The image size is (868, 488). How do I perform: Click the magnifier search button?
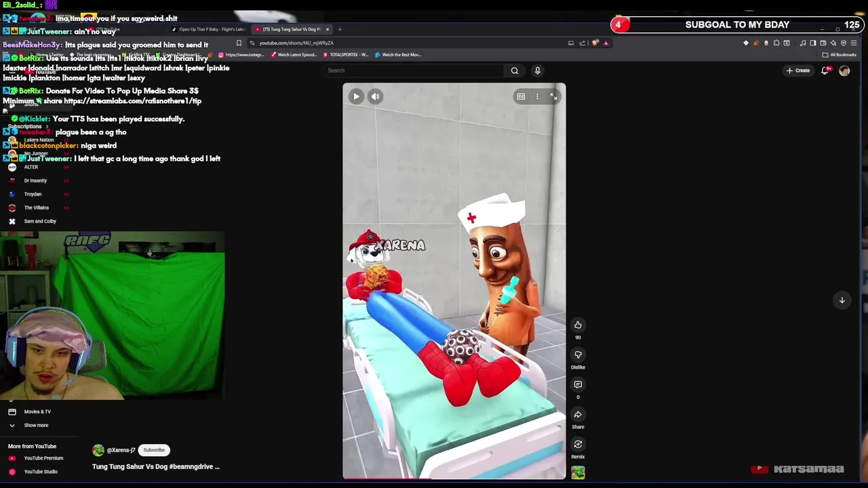click(x=515, y=70)
